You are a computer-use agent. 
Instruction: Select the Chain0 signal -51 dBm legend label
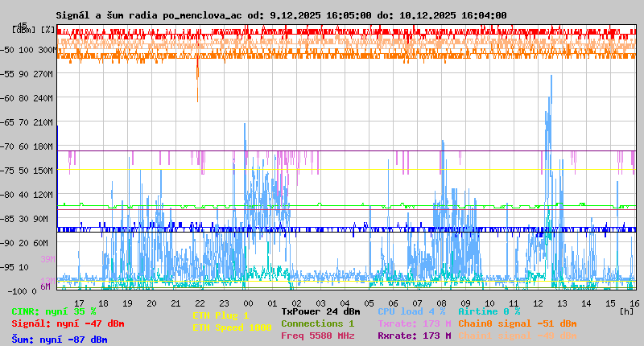(517, 323)
